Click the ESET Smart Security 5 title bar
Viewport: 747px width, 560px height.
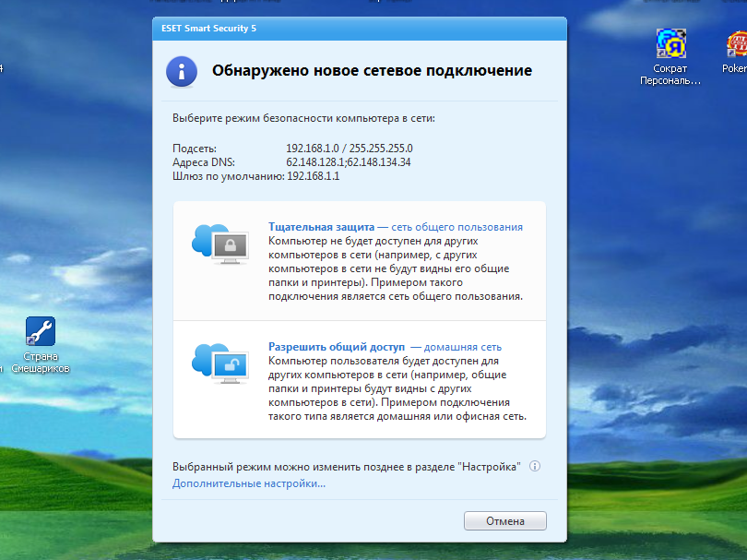click(360, 29)
